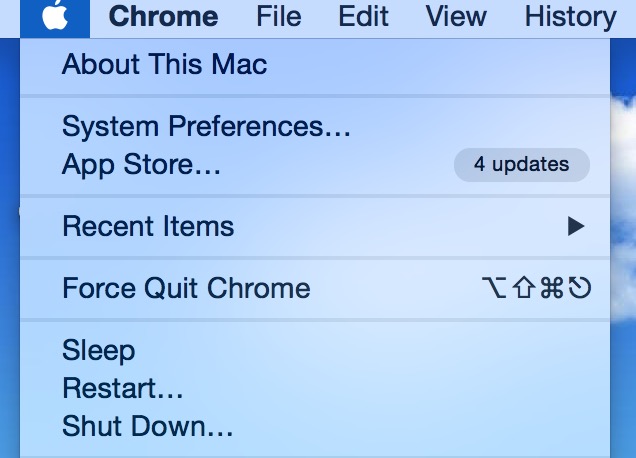Select Force Quit Chrome
636x458 pixels.
click(x=186, y=289)
